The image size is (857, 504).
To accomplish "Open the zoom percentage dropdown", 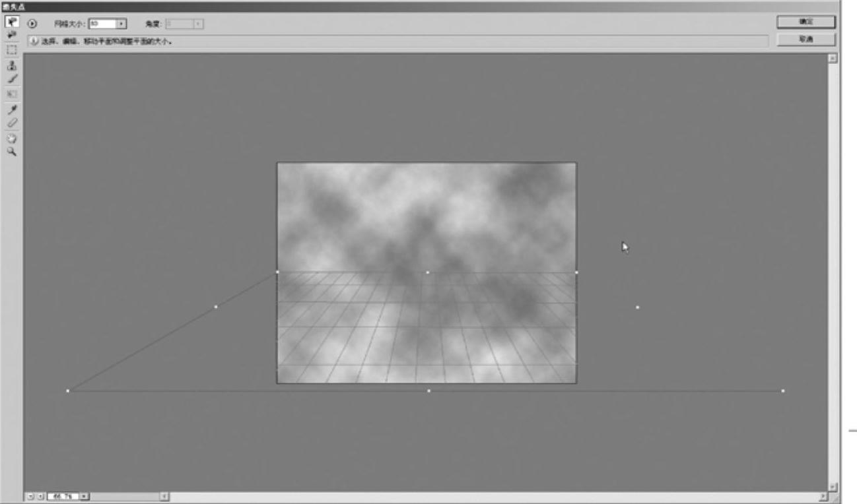I will coord(85,496).
